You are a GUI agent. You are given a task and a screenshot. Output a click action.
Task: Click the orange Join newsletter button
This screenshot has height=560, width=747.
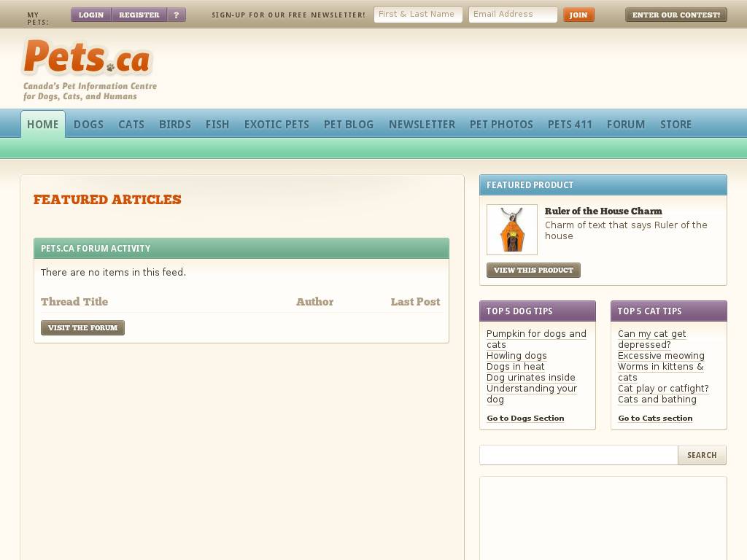pyautogui.click(x=578, y=15)
